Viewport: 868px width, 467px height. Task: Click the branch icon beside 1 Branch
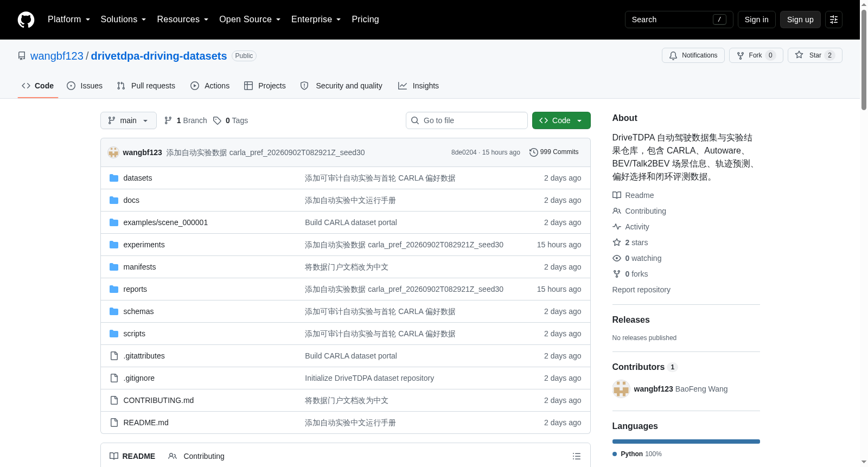pyautogui.click(x=168, y=120)
